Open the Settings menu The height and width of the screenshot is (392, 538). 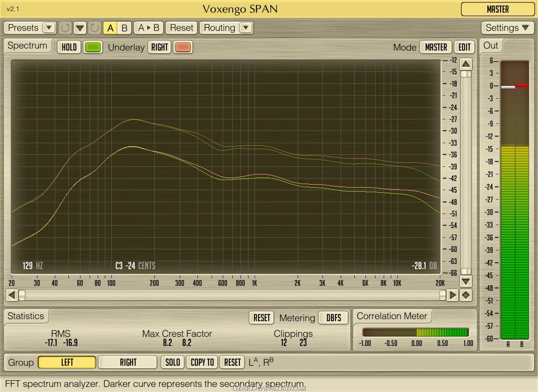507,28
